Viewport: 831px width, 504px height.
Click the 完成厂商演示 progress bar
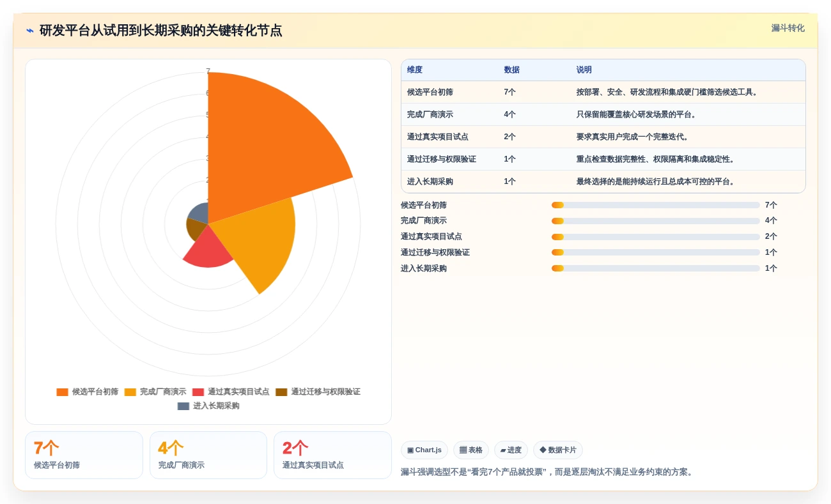click(x=656, y=221)
